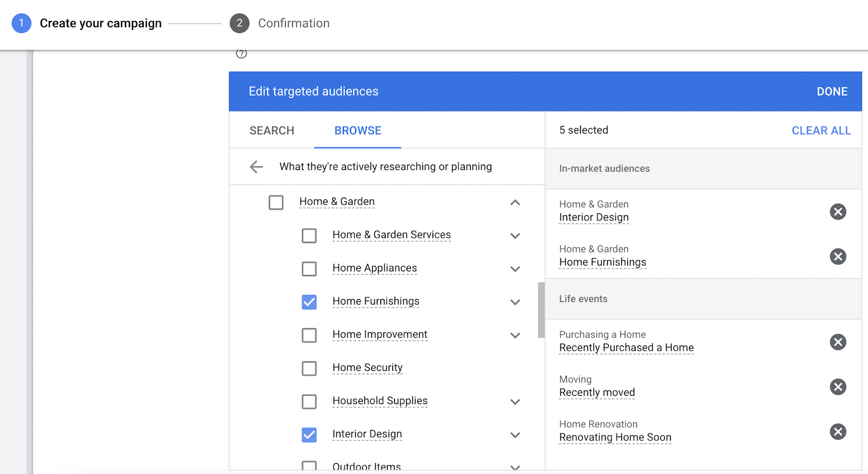Remove Home Furnishings from selected audiences
The image size is (868, 474).
pyautogui.click(x=838, y=256)
